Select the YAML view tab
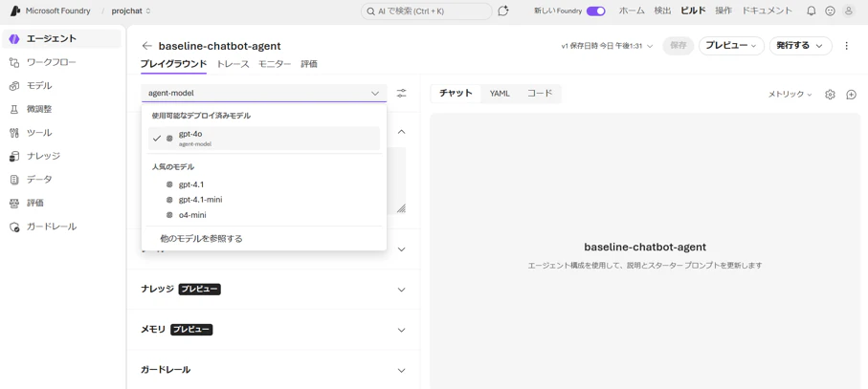Screen dimensions: 868x389 [x=500, y=94]
